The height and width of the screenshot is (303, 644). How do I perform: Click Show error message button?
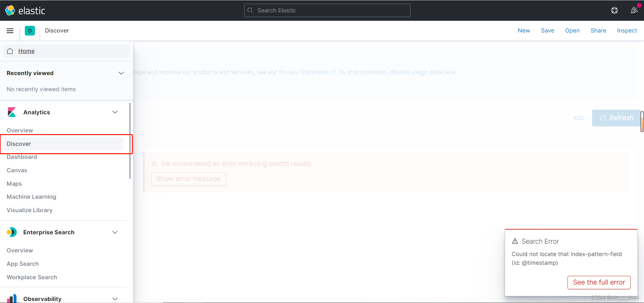point(189,179)
